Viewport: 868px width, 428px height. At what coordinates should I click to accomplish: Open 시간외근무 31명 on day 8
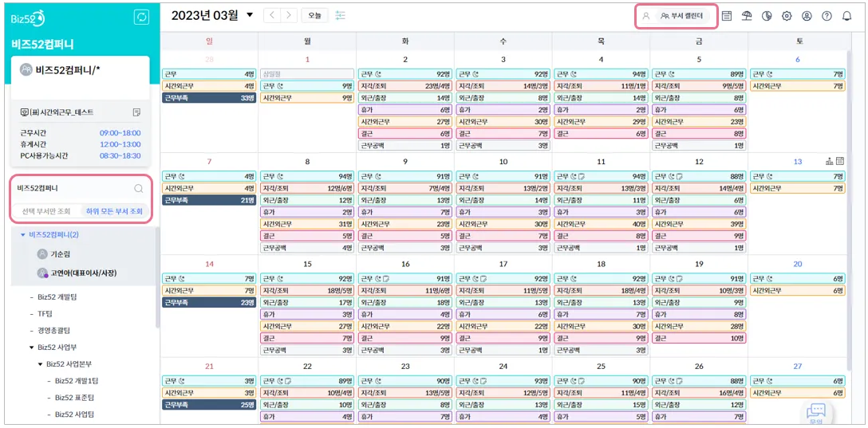(x=306, y=224)
